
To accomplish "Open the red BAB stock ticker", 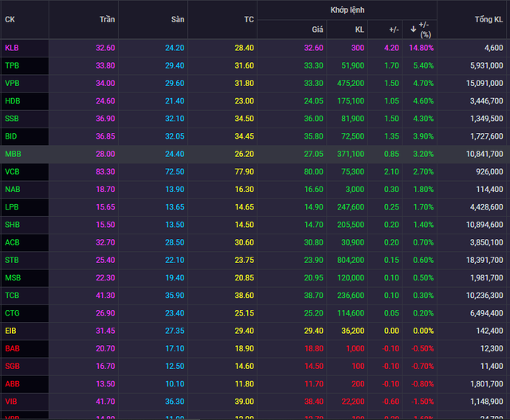I will (12, 347).
